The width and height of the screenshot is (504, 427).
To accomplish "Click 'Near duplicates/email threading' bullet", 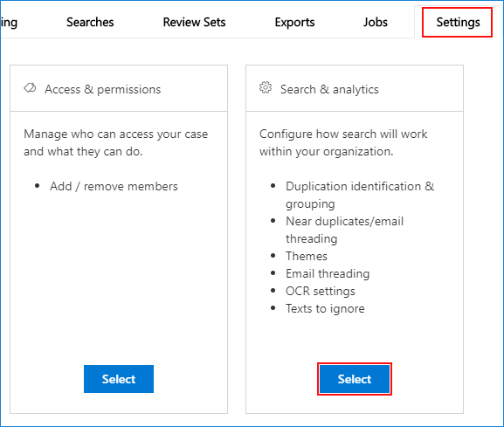I will click(344, 230).
